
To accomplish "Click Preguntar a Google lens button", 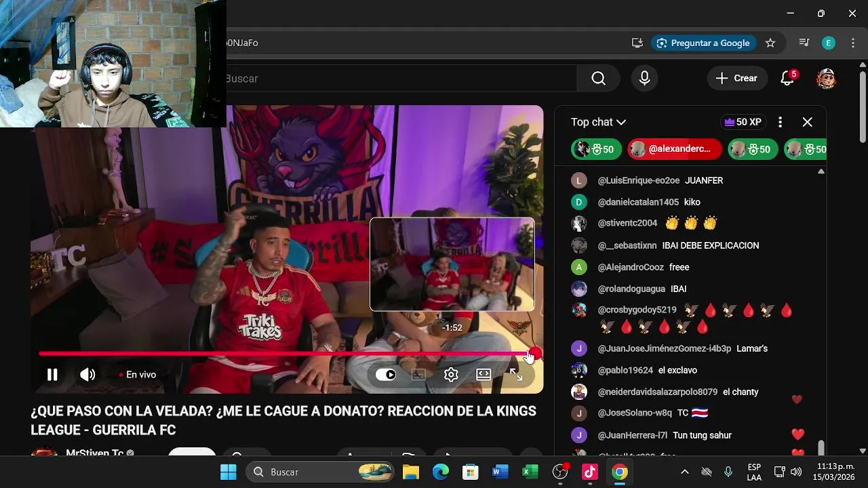I will pos(703,43).
